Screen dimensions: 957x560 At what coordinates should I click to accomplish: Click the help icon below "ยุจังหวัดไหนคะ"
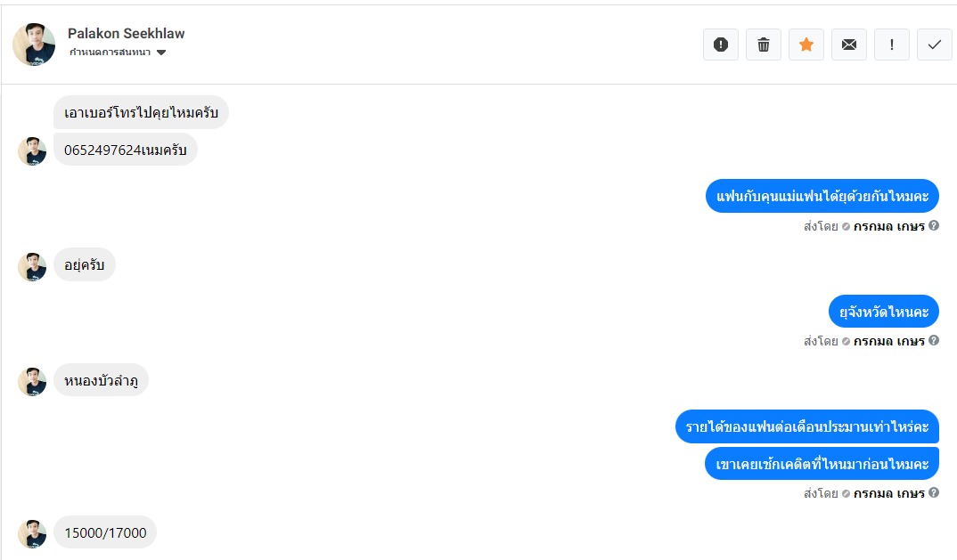pyautogui.click(x=934, y=341)
